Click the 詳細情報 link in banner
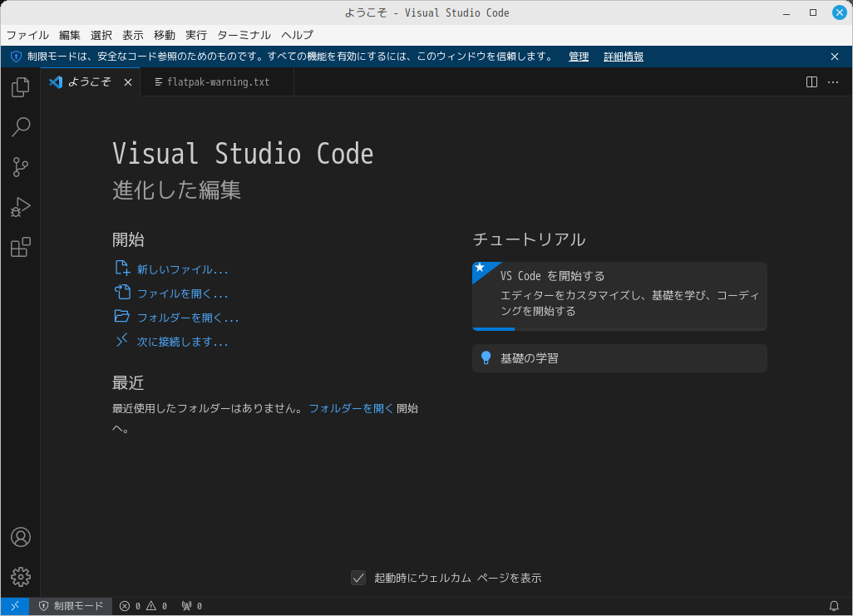 click(x=624, y=57)
